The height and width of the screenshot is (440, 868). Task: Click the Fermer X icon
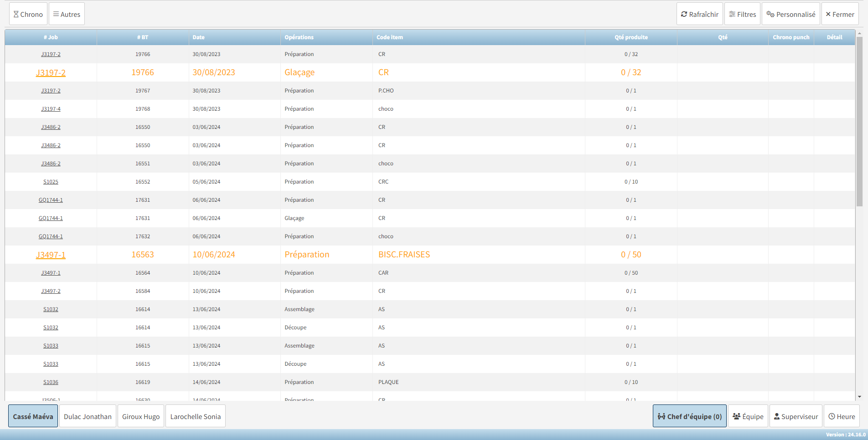coord(828,14)
